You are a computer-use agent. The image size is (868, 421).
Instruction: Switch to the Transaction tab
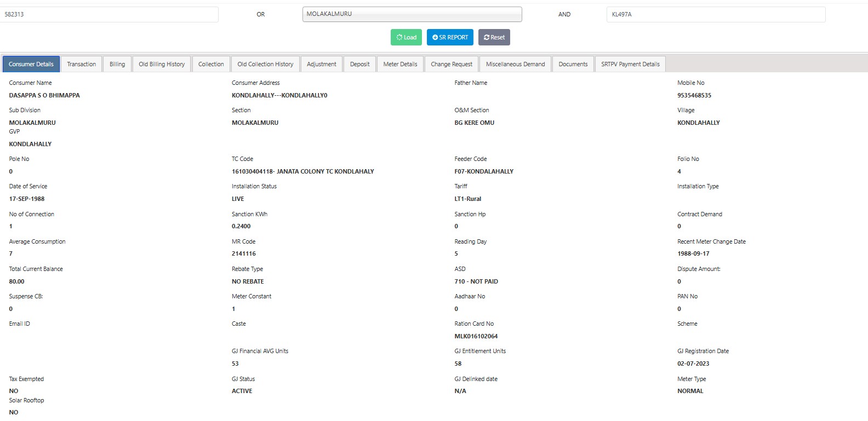[81, 64]
